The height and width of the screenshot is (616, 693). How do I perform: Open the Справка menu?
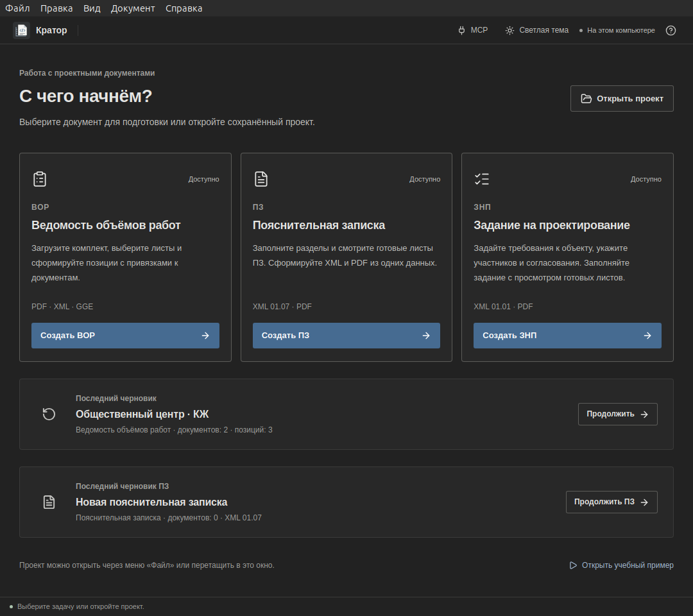(x=184, y=8)
